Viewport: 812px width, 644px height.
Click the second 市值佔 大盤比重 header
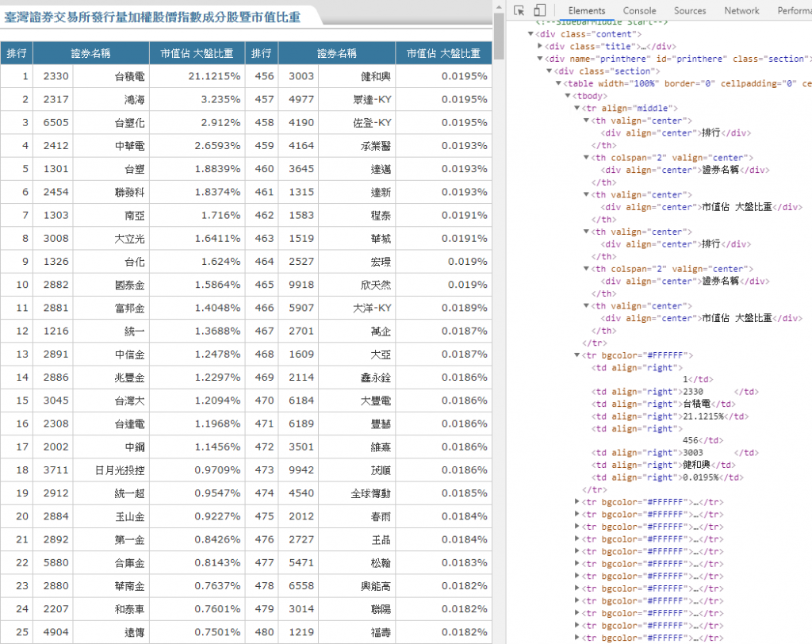point(443,53)
